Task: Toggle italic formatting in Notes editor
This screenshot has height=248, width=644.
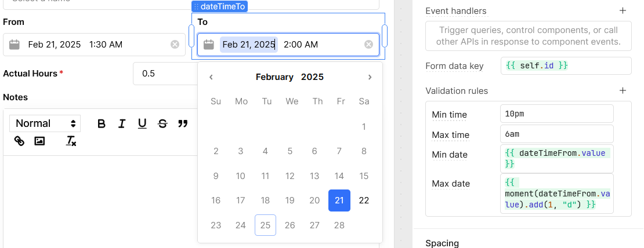Action: pos(122,124)
